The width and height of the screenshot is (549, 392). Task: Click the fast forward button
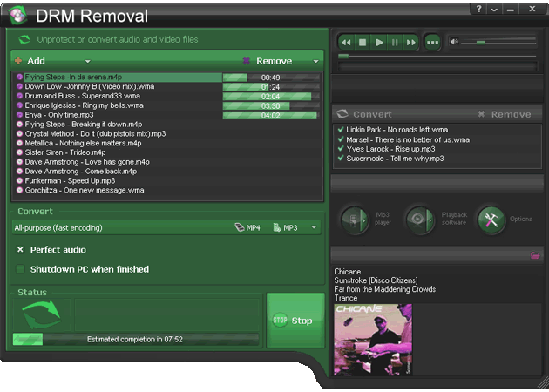(x=410, y=42)
